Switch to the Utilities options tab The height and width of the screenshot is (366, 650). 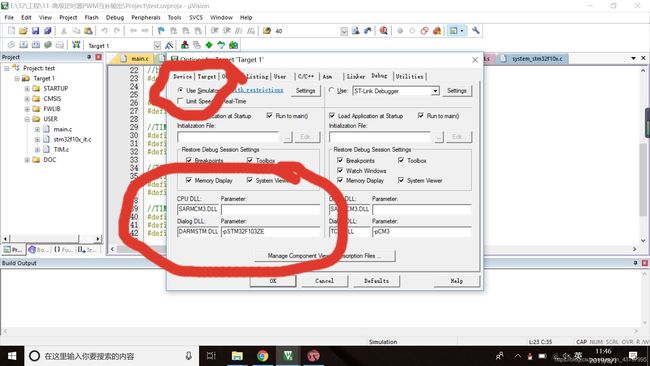click(x=409, y=76)
